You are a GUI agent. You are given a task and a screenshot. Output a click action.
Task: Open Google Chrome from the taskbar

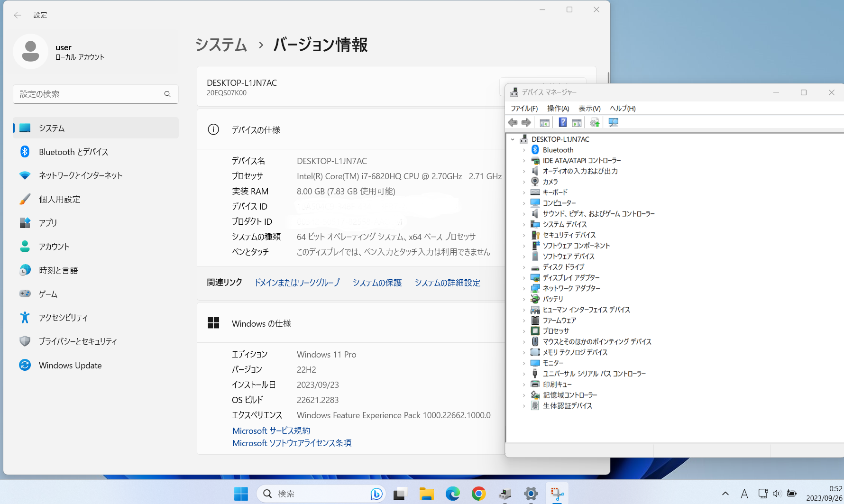(x=479, y=494)
